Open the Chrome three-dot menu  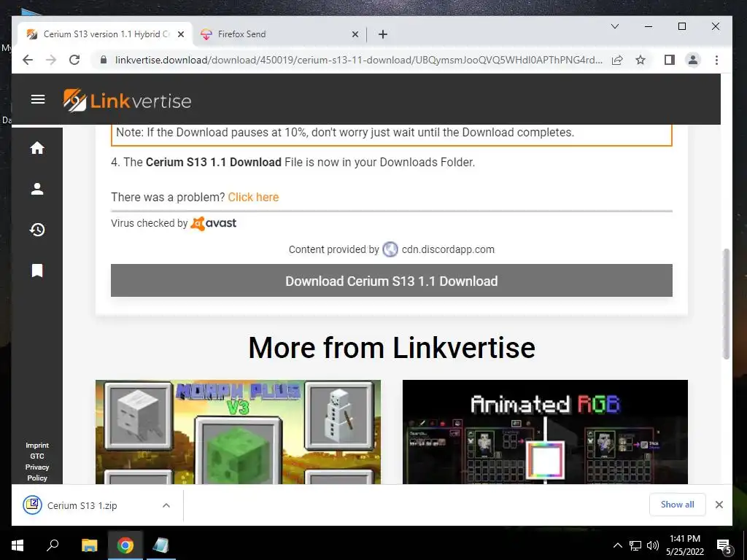point(716,60)
